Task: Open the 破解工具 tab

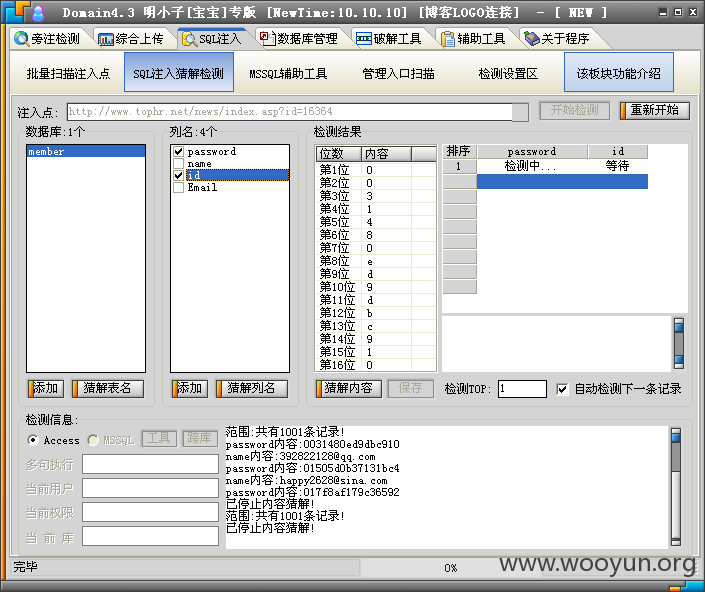Action: coord(389,39)
